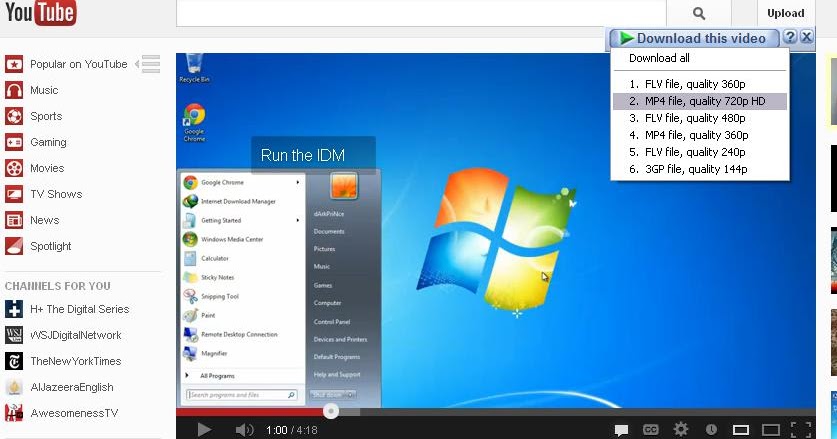Click the AlJazeeraEnglish channel icon
This screenshot has width=837, height=439.
coord(14,387)
